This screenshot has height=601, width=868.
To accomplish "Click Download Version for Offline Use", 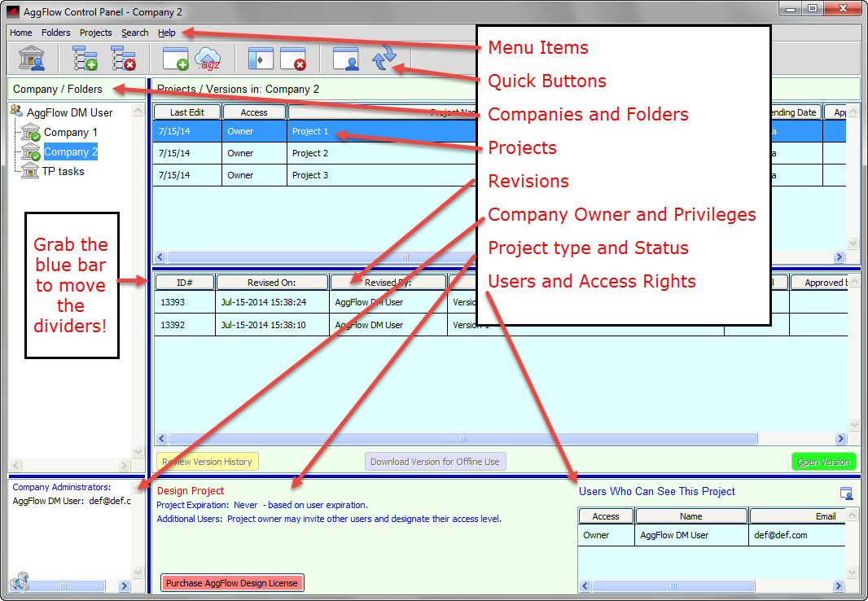I will click(435, 462).
